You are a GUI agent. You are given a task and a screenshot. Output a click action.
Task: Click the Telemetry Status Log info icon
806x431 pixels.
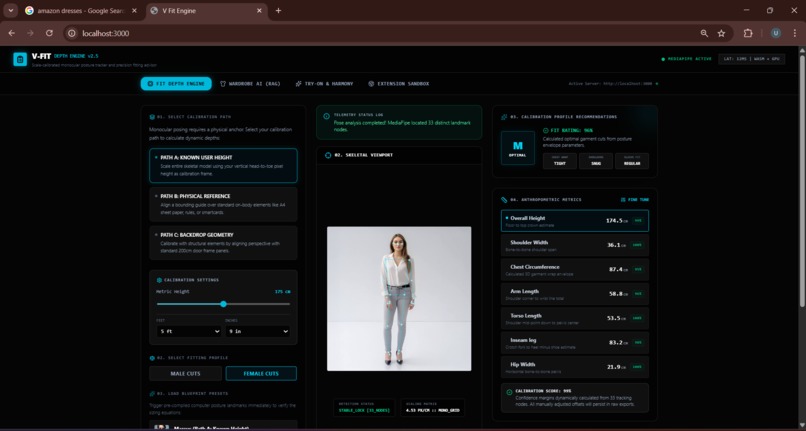(326, 117)
